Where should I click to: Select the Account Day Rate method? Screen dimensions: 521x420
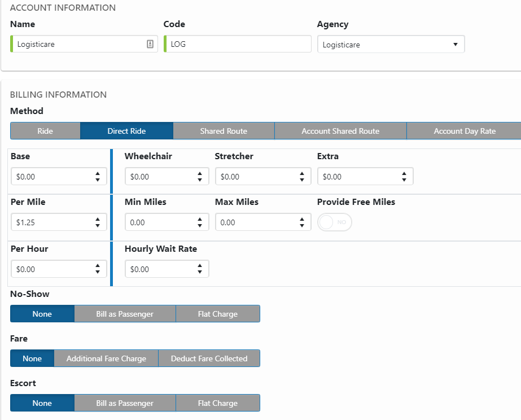coord(464,131)
